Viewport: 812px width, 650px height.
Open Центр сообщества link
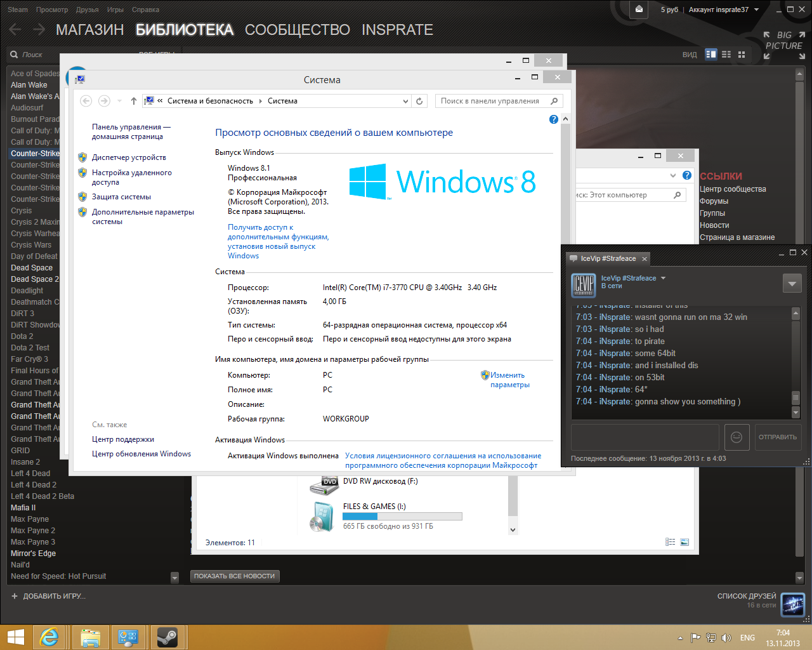tap(733, 189)
